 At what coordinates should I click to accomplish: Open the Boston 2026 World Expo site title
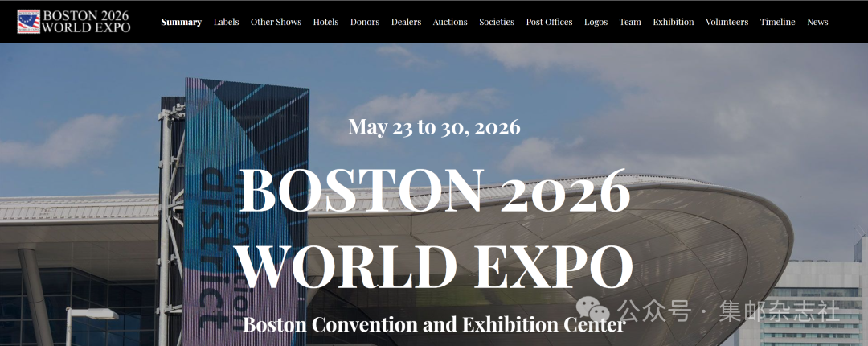(86, 22)
